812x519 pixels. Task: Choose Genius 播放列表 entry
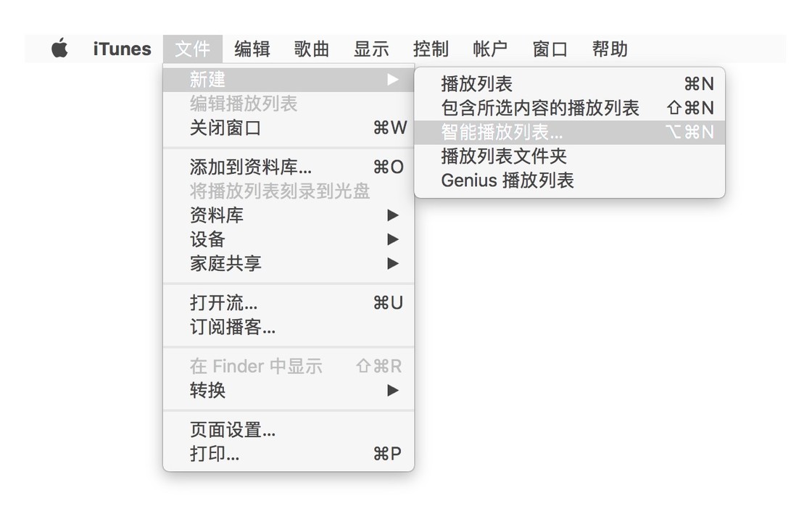tap(570, 180)
